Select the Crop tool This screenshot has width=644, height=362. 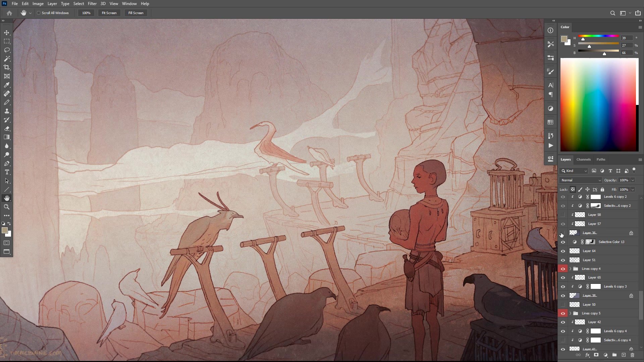pos(7,67)
